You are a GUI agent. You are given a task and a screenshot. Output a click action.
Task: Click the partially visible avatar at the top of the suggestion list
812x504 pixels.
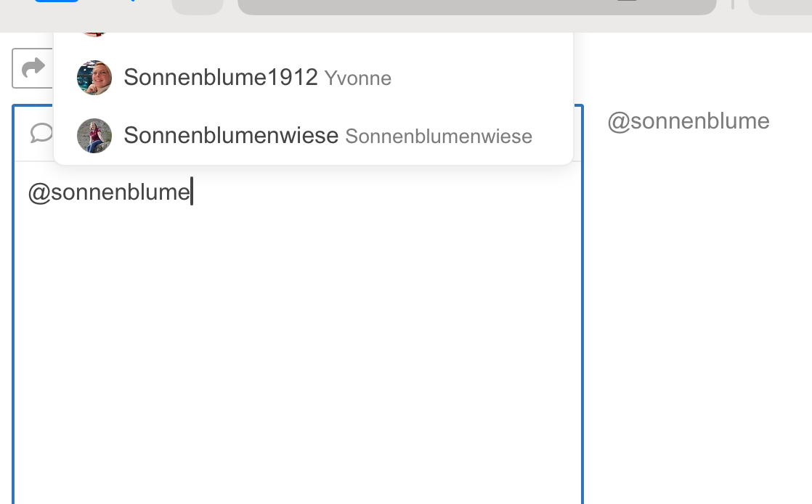point(94,34)
